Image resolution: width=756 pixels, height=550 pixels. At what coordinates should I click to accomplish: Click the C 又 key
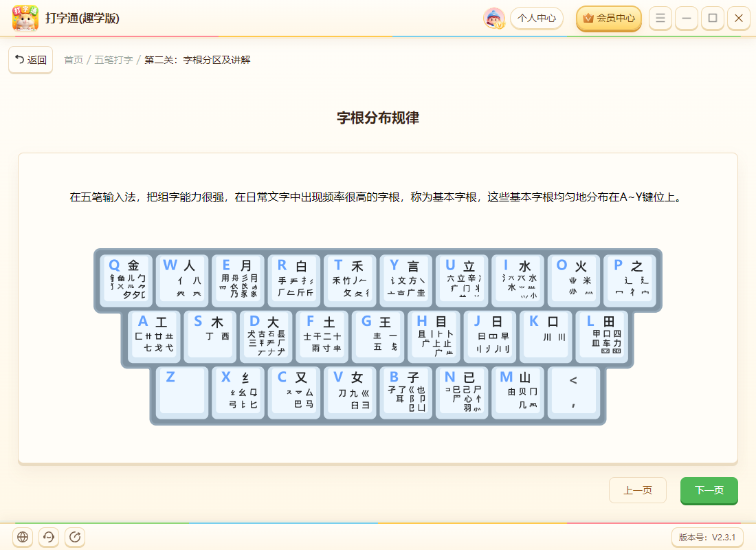294,392
